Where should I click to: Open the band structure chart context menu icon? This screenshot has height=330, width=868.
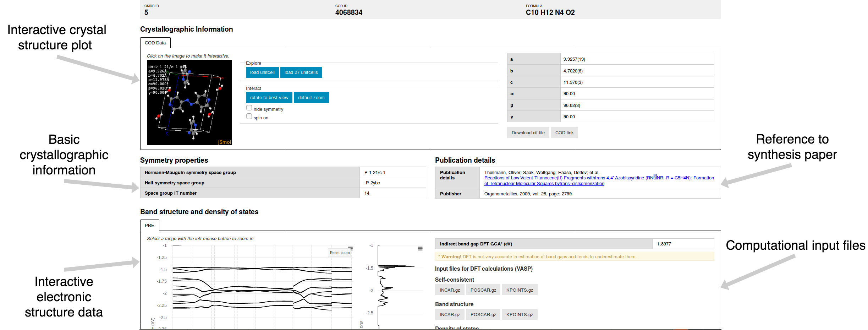(350, 248)
